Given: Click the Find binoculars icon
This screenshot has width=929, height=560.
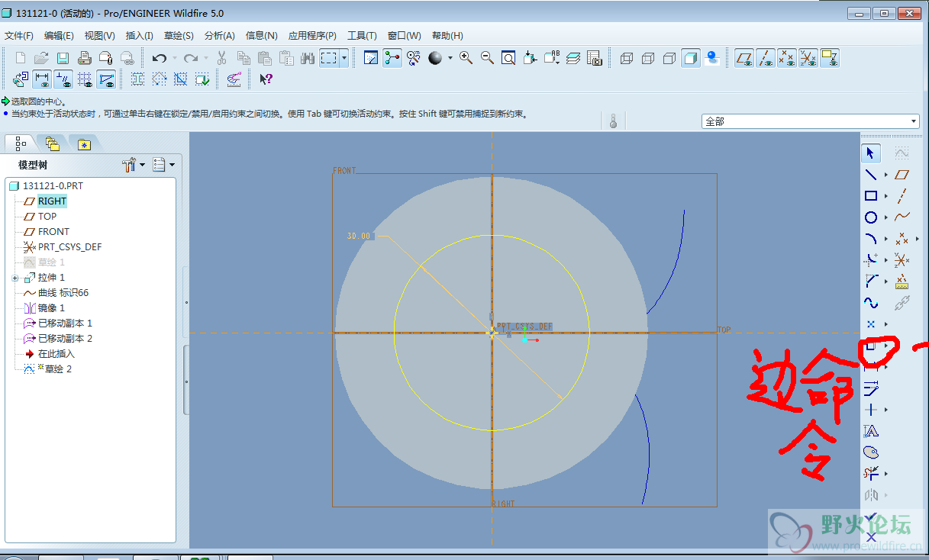Looking at the screenshot, I should (308, 58).
